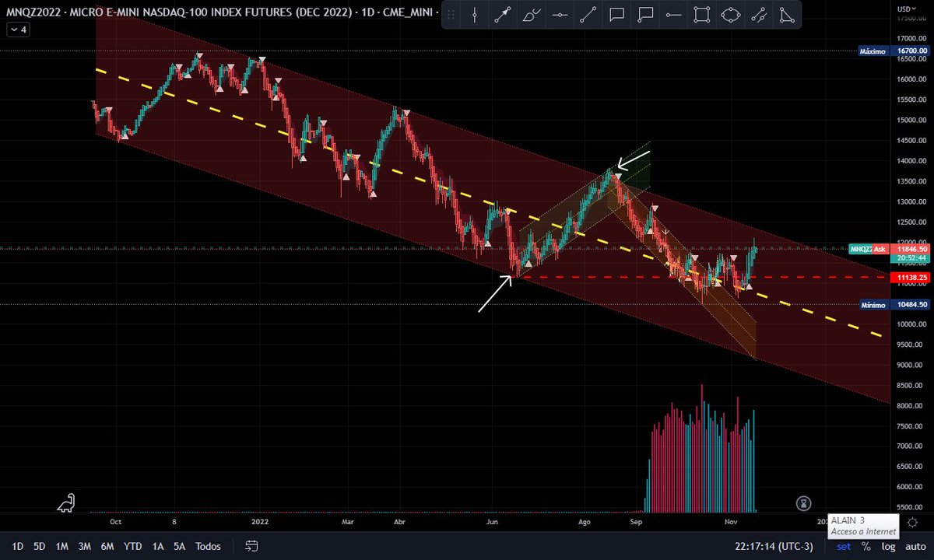Select the vertical line drawing tool
Image resolution: width=934 pixels, height=560 pixels.
click(475, 15)
